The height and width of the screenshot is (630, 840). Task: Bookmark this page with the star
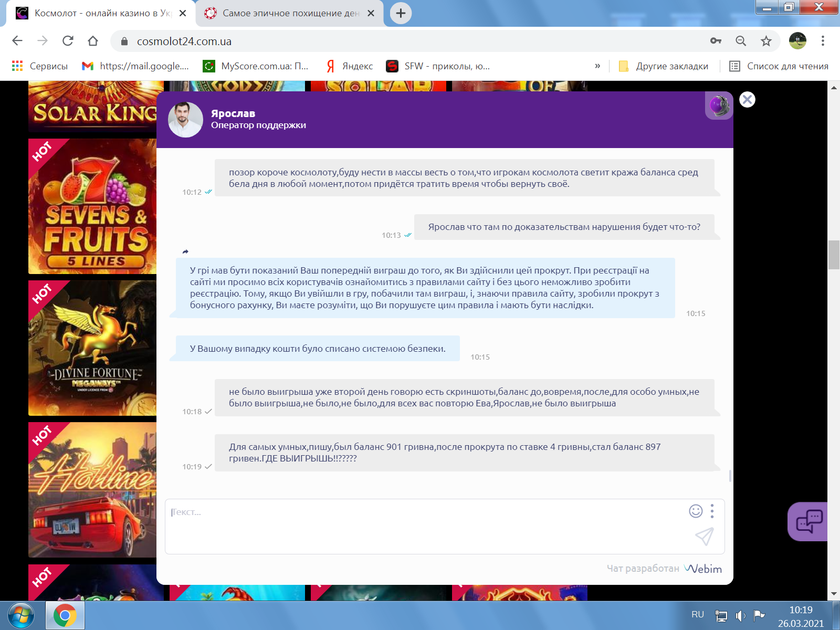point(766,41)
